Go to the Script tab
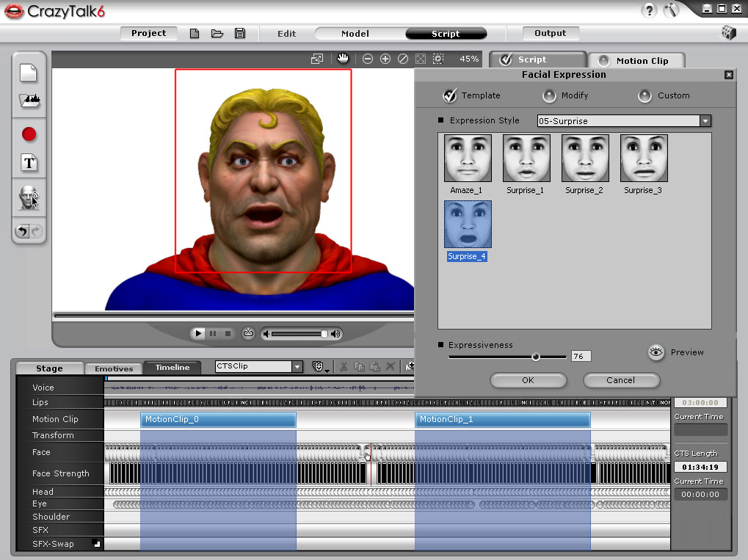The height and width of the screenshot is (560, 748). [x=446, y=33]
